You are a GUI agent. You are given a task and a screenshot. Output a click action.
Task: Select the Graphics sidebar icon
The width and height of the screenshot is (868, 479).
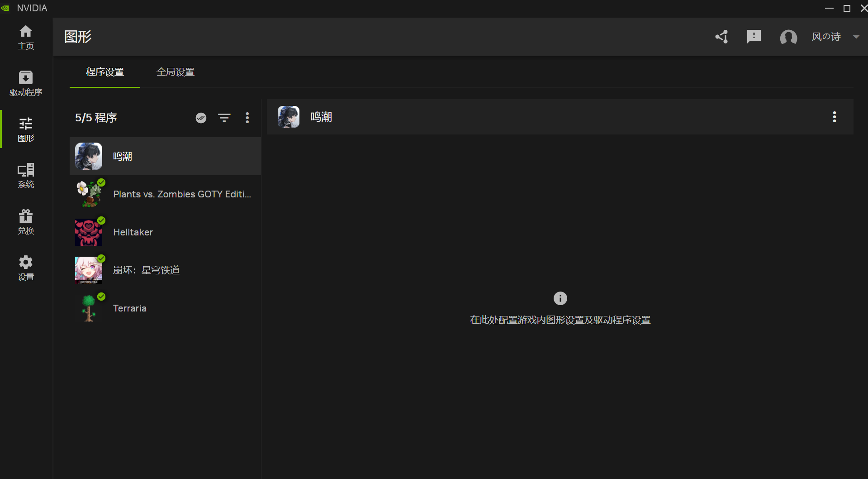pos(26,129)
